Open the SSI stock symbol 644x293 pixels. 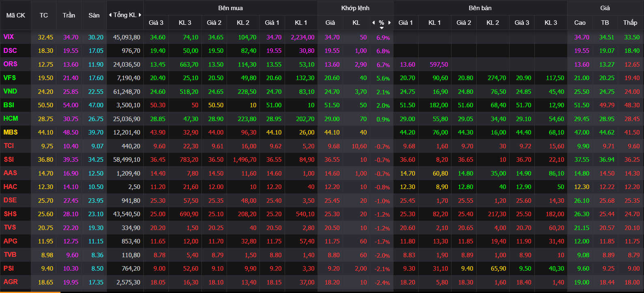click(9, 159)
